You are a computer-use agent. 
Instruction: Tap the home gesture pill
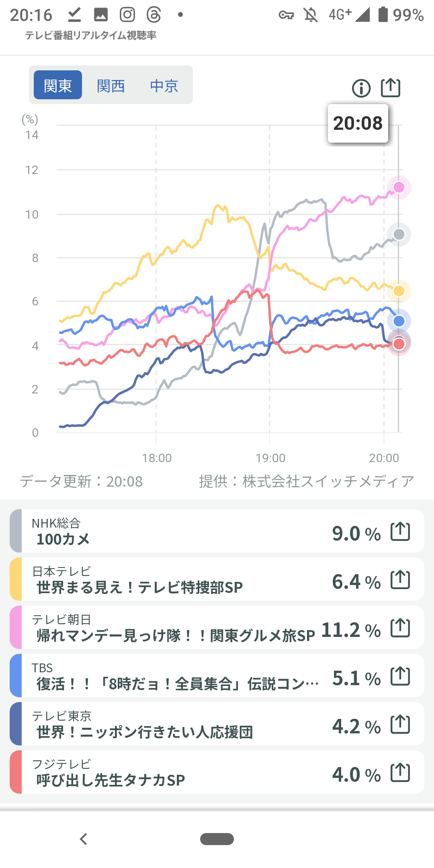tap(217, 839)
